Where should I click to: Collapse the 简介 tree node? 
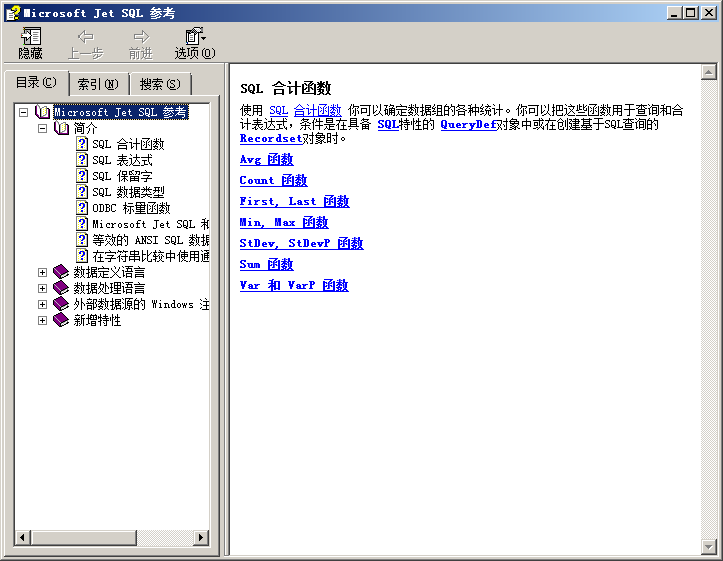coord(42,128)
